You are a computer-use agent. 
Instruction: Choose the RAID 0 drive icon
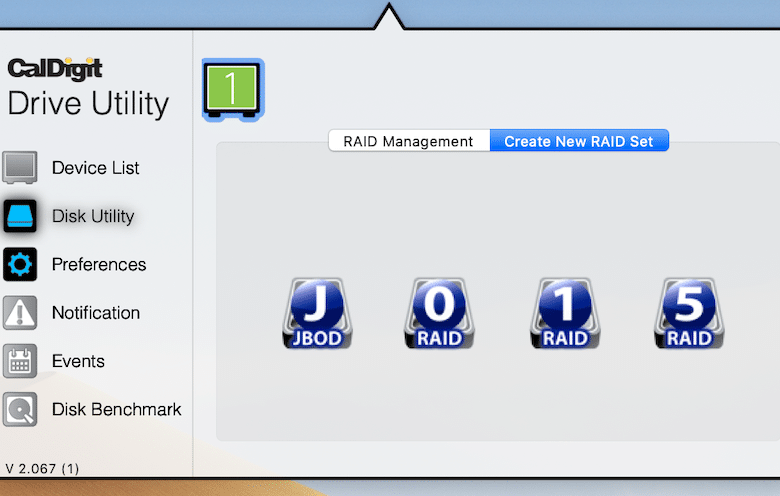(x=439, y=313)
